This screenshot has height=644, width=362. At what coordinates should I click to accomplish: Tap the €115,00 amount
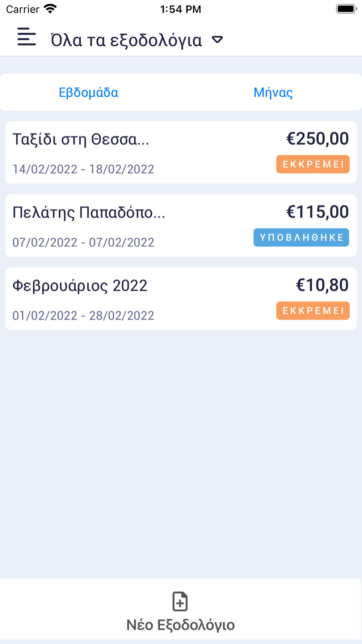(x=317, y=212)
